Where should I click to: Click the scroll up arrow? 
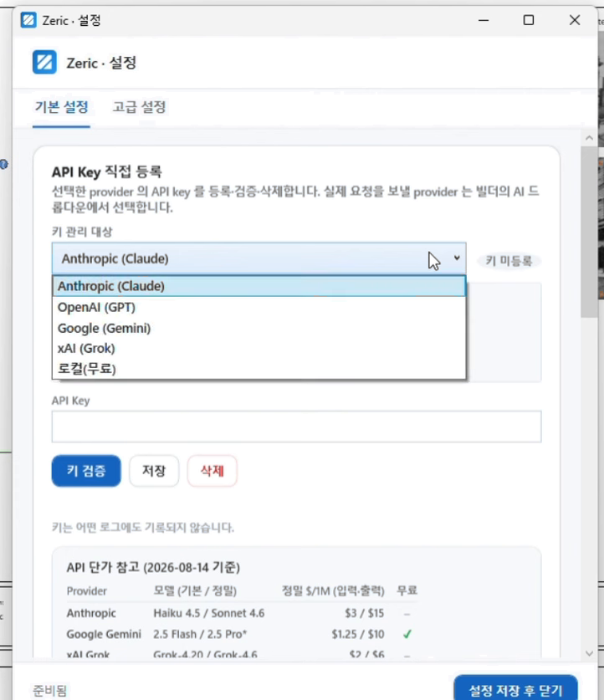coord(589,138)
